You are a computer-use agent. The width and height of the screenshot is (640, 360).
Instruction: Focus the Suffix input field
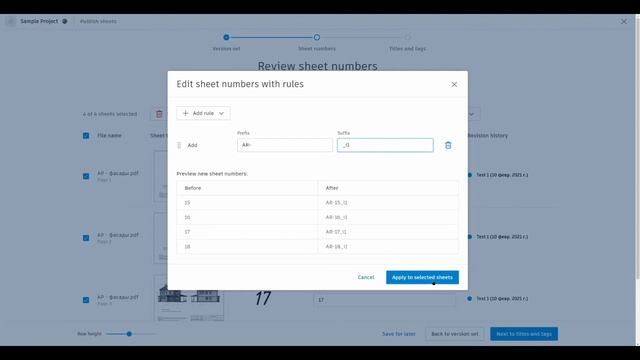tap(385, 145)
